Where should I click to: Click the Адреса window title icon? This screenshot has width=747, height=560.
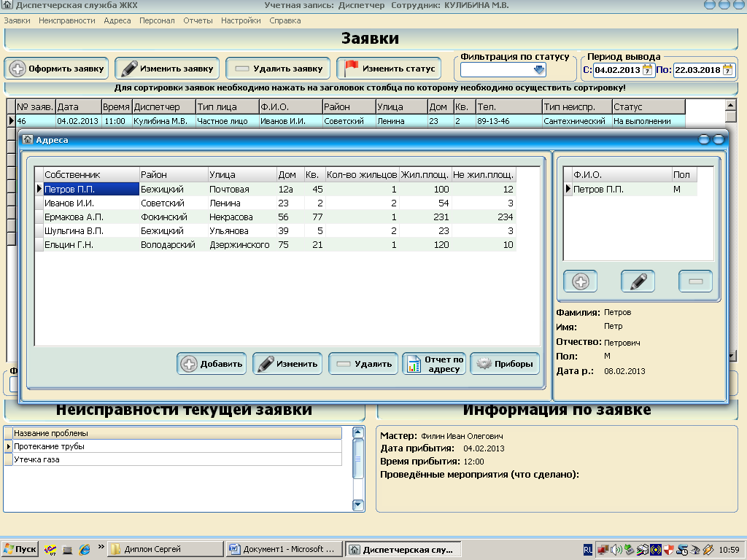tap(28, 139)
